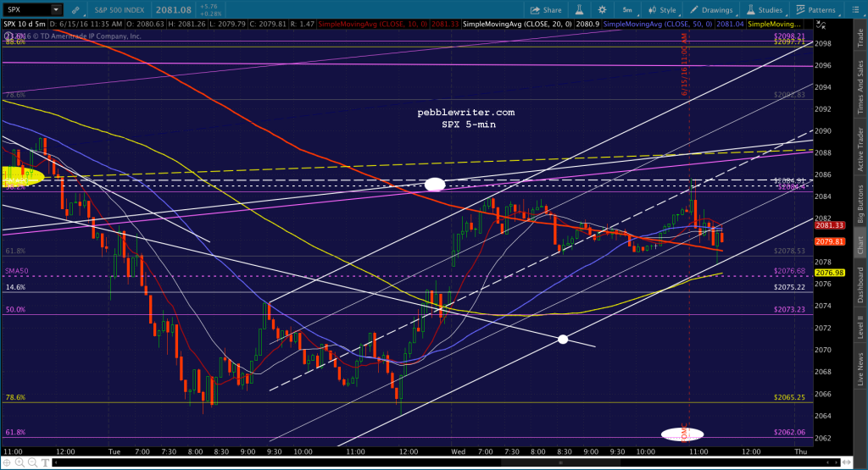Click the D: 6/15/16 11:35 AM timestamp
This screenshot has width=868, height=470.
(86, 25)
